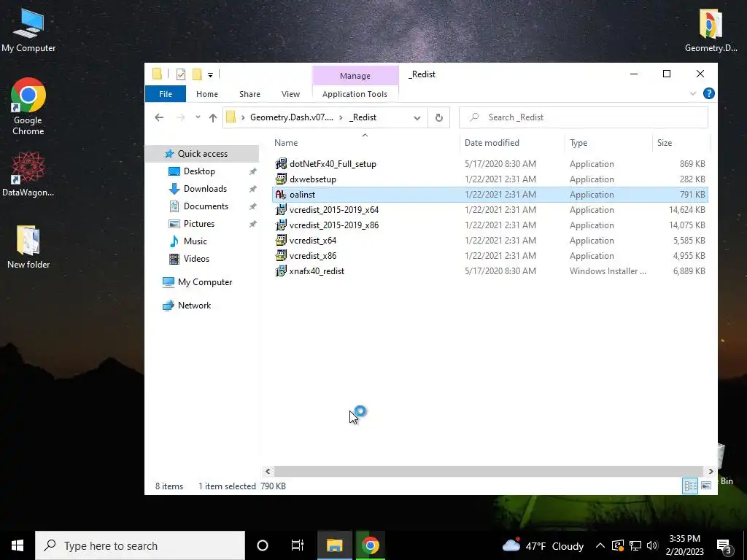Open Google Chrome desktop shortcut

tap(28, 106)
